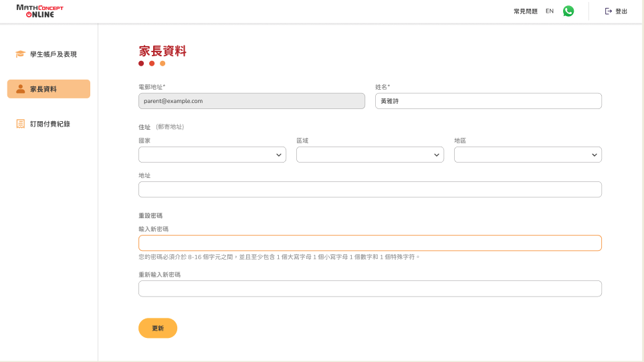
Task: Open the 地區 district dropdown
Action: pos(528,155)
